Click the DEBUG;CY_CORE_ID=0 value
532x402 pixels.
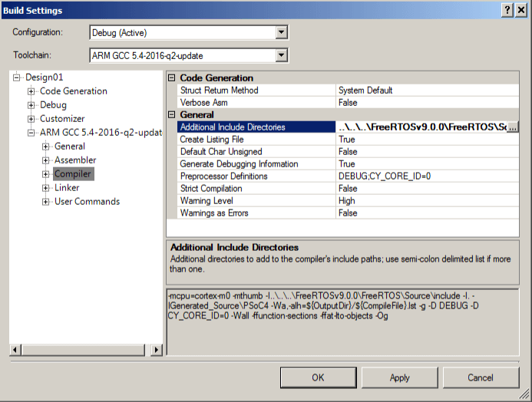point(427,176)
